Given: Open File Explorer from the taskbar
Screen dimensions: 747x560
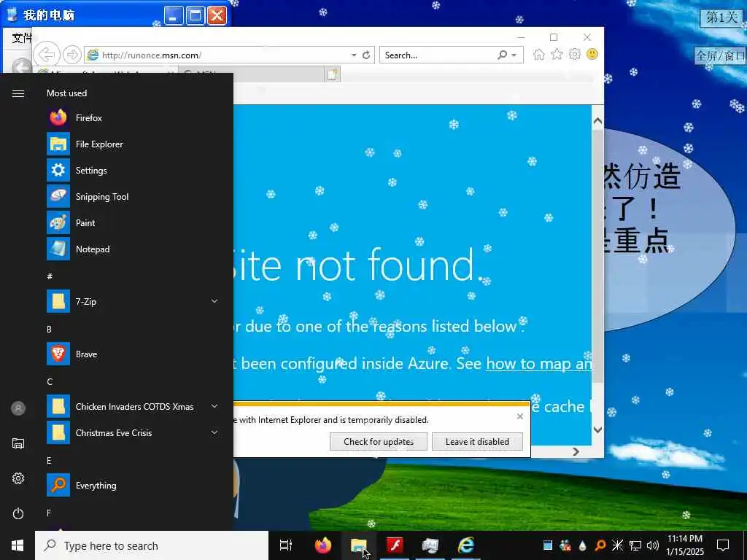Looking at the screenshot, I should 359,545.
